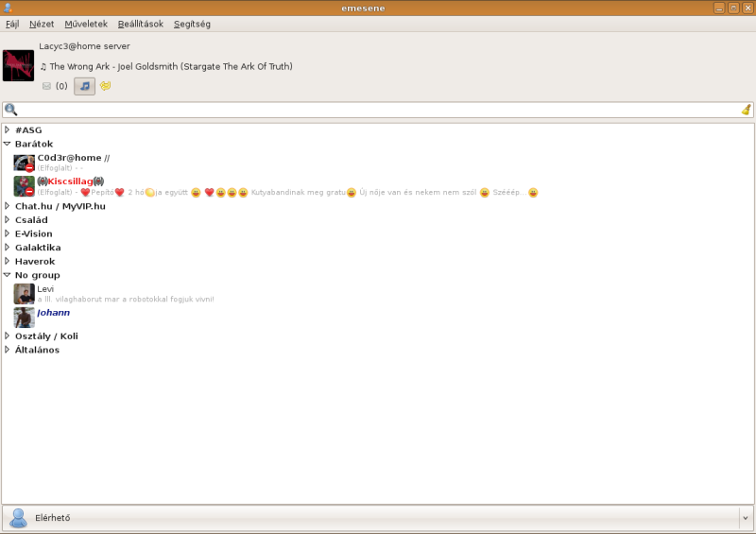Click the mail inbox envelope icon
756x534 pixels.
[46, 86]
